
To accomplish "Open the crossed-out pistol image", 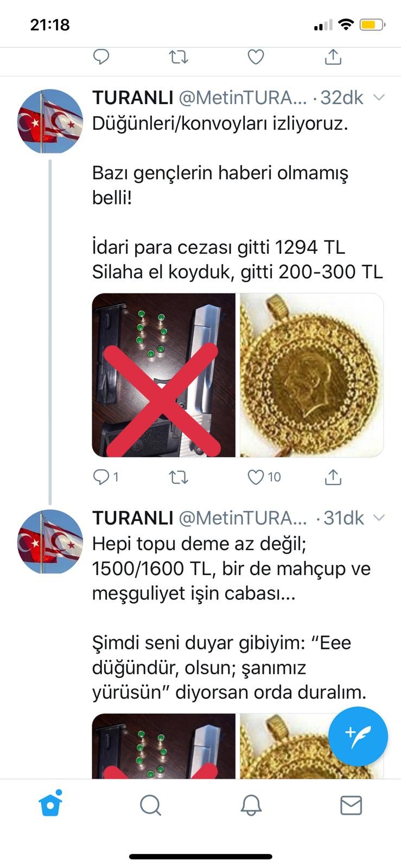I will click(164, 375).
